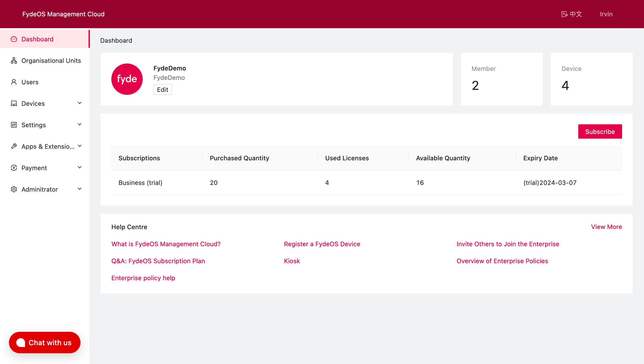The height and width of the screenshot is (364, 644).
Task: Expand the Payment submenu chevron
Action: [80, 167]
